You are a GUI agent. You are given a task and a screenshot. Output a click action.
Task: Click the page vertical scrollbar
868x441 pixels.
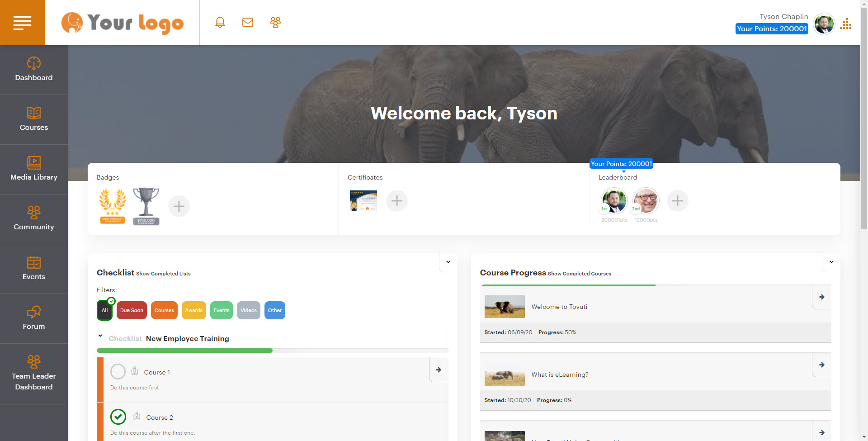point(864,118)
